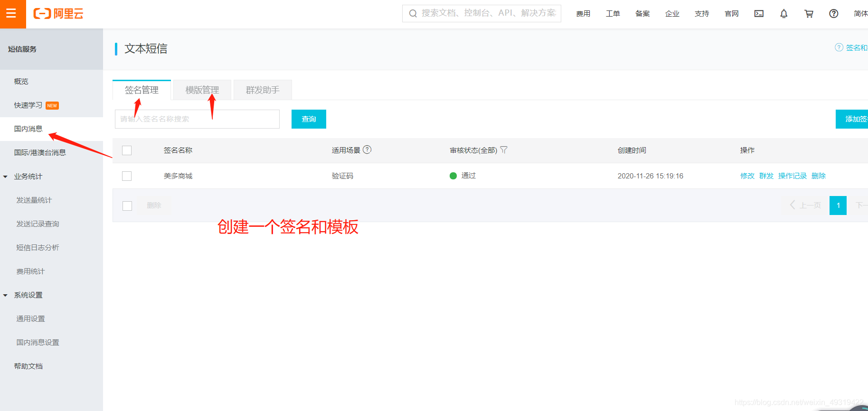Switch to the 签名管理 tab

[142, 90]
